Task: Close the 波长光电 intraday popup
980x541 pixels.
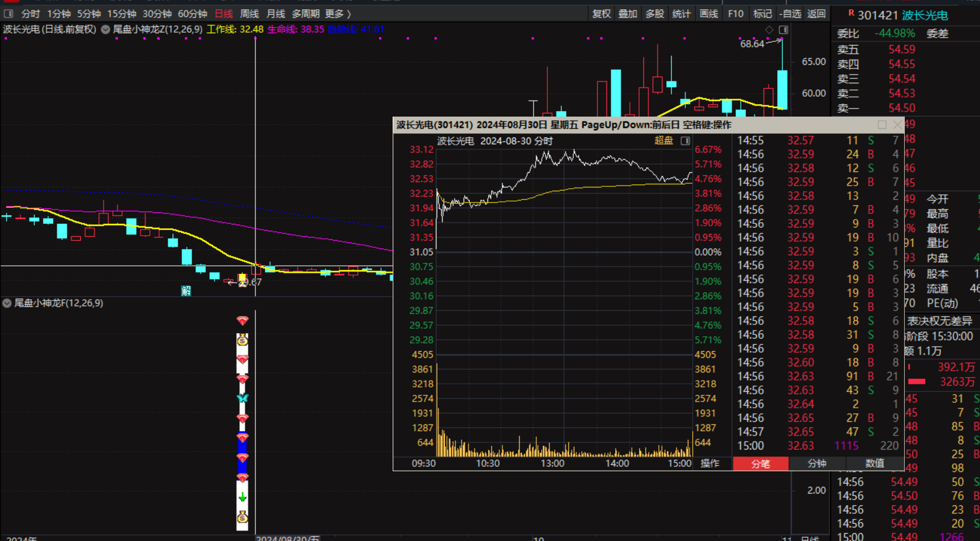Action: (897, 125)
